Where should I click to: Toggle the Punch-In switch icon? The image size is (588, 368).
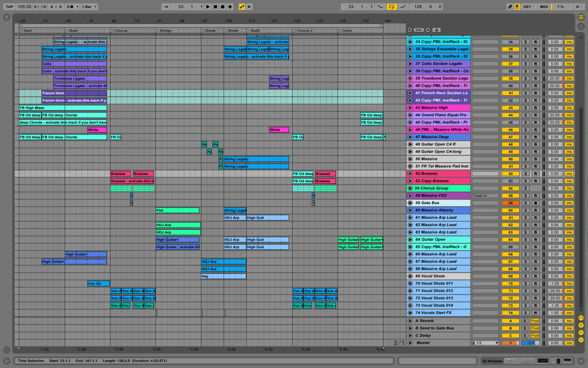380,7
